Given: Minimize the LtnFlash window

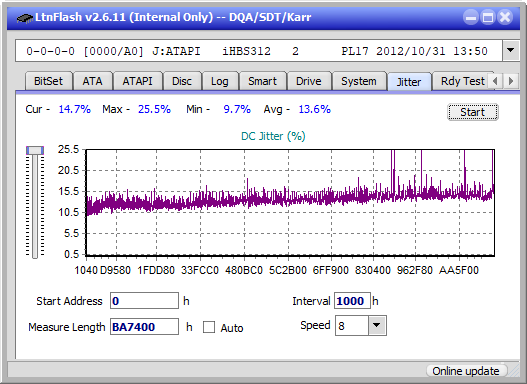Looking at the screenshot, I should [x=471, y=17].
